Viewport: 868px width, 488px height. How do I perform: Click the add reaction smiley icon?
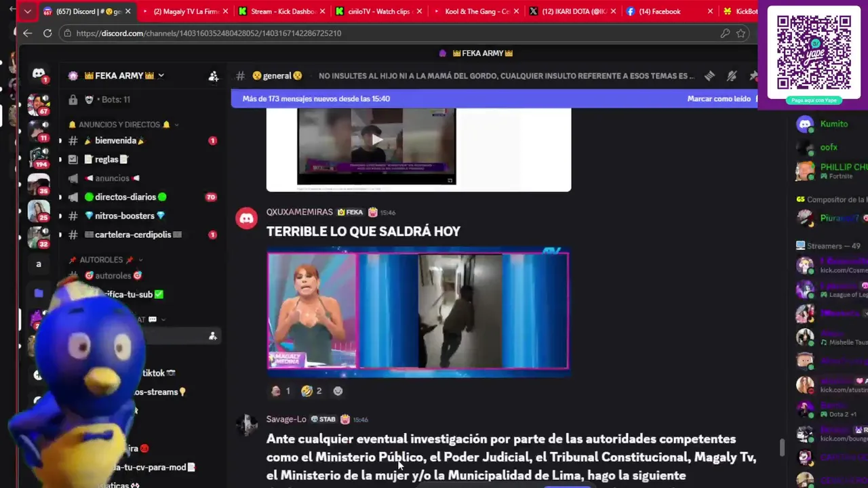coord(338,390)
